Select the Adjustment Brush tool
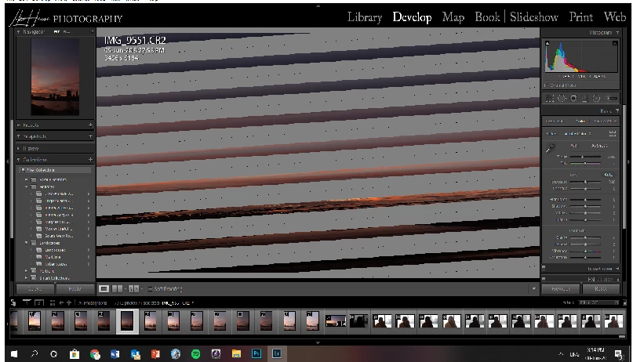 click(x=612, y=98)
